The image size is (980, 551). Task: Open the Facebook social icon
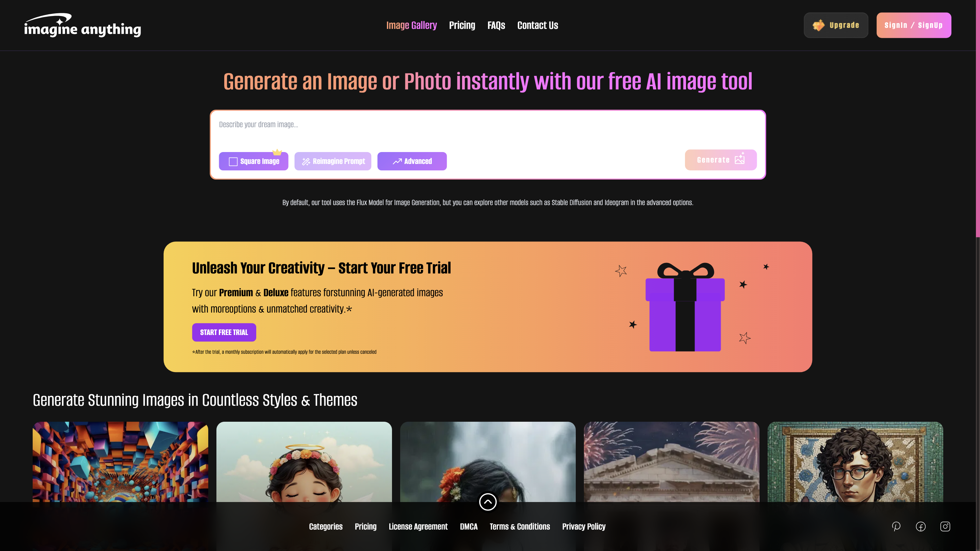coord(921,526)
